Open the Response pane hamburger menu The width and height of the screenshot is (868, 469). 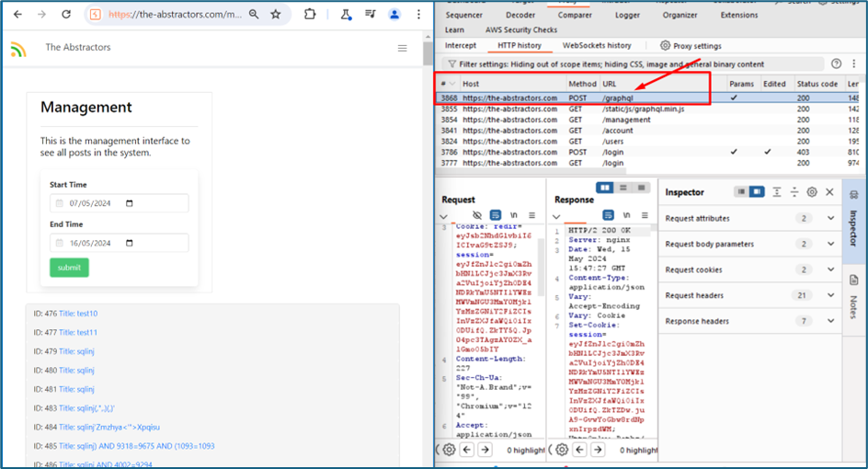(645, 215)
